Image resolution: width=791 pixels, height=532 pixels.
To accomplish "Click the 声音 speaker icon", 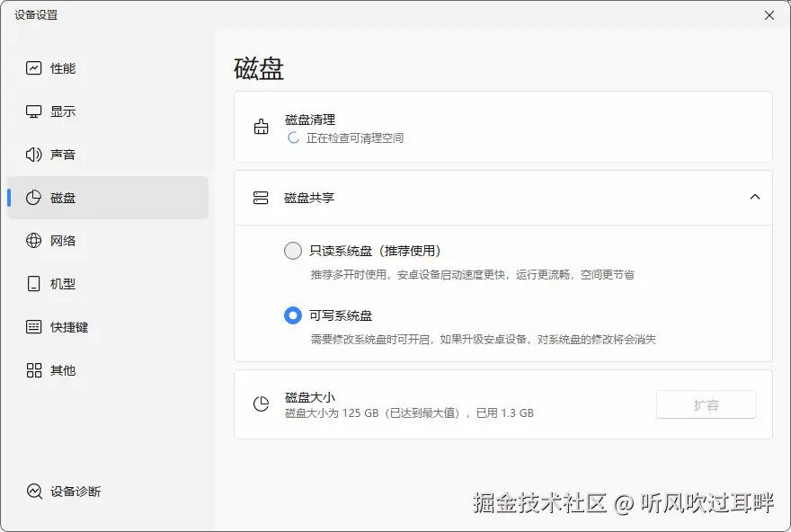I will pos(32,154).
